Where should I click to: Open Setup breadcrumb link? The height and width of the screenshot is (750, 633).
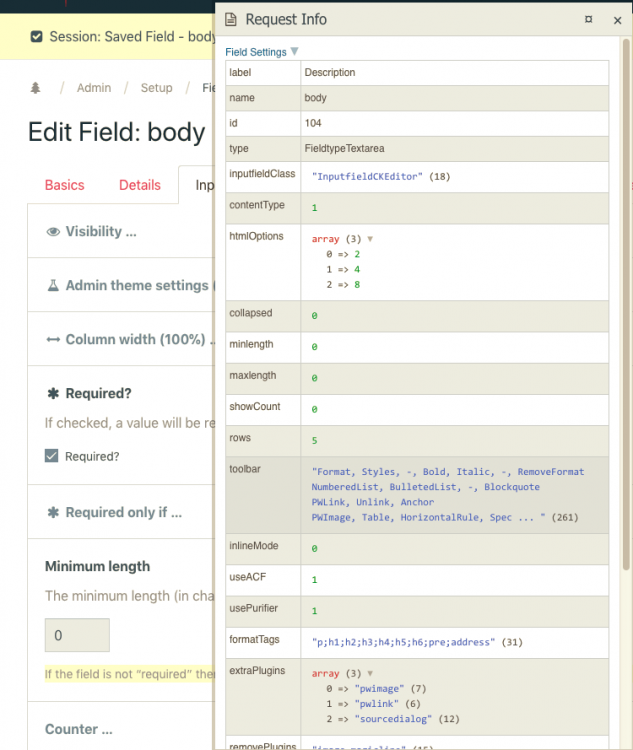(156, 88)
